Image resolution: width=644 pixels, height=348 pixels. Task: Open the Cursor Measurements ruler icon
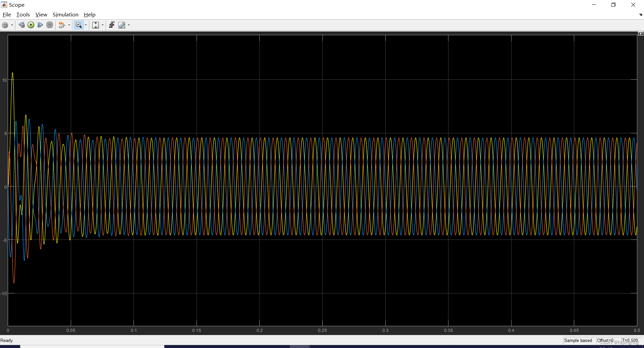[x=122, y=25]
